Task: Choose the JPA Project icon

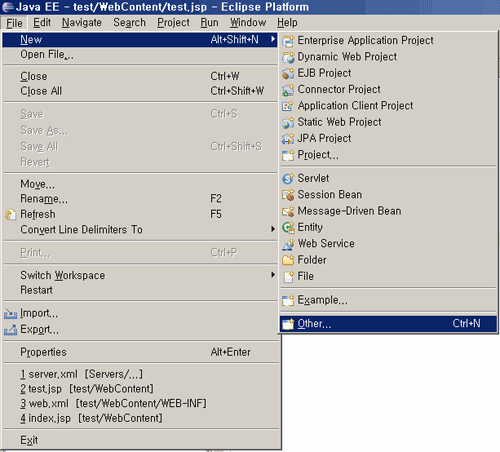Action: click(x=288, y=139)
